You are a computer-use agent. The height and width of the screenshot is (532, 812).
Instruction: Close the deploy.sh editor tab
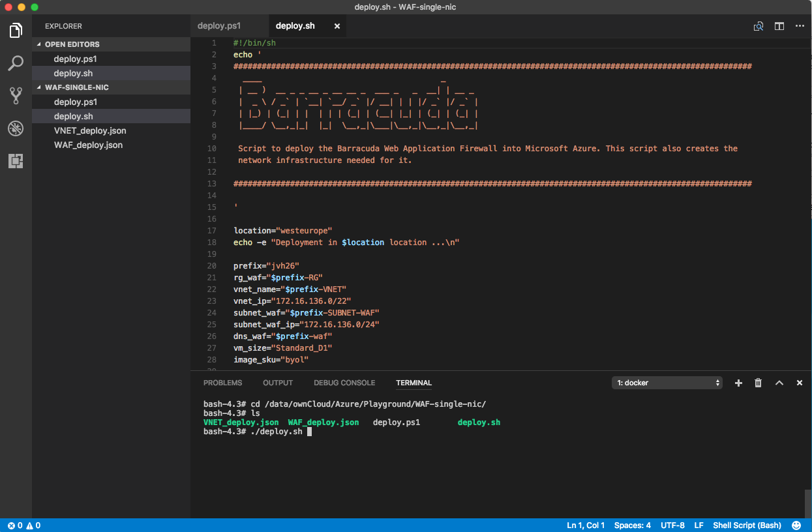pyautogui.click(x=337, y=26)
